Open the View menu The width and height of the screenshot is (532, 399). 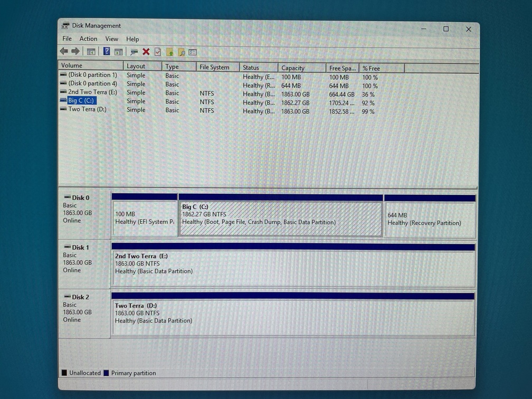coord(111,39)
